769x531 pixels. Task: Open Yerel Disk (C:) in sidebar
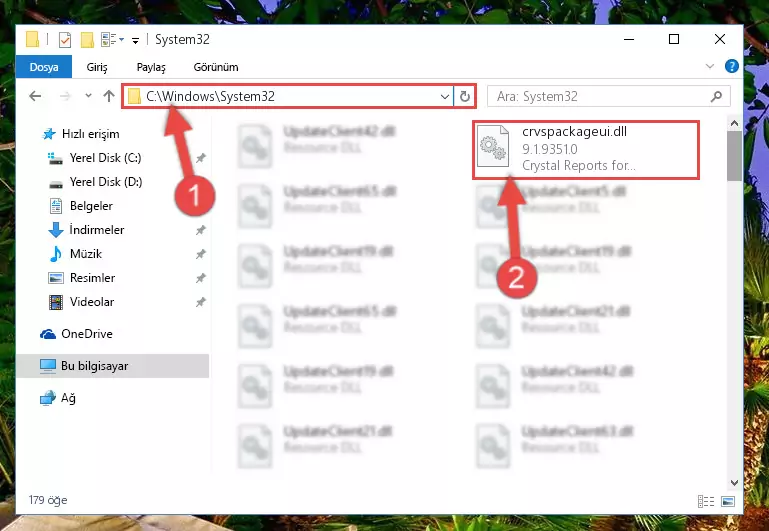pyautogui.click(x=105, y=158)
